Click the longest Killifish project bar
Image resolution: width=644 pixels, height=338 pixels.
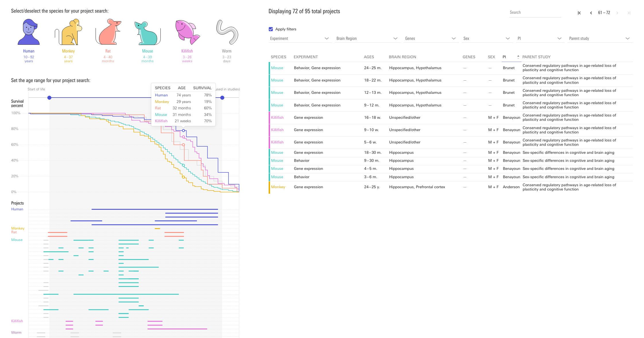[177, 329]
